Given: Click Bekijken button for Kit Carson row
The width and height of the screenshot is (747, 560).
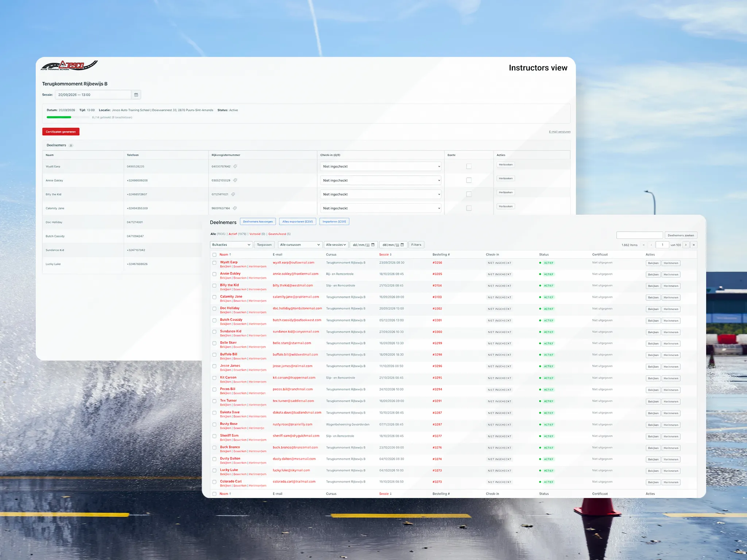Looking at the screenshot, I should (x=653, y=378).
